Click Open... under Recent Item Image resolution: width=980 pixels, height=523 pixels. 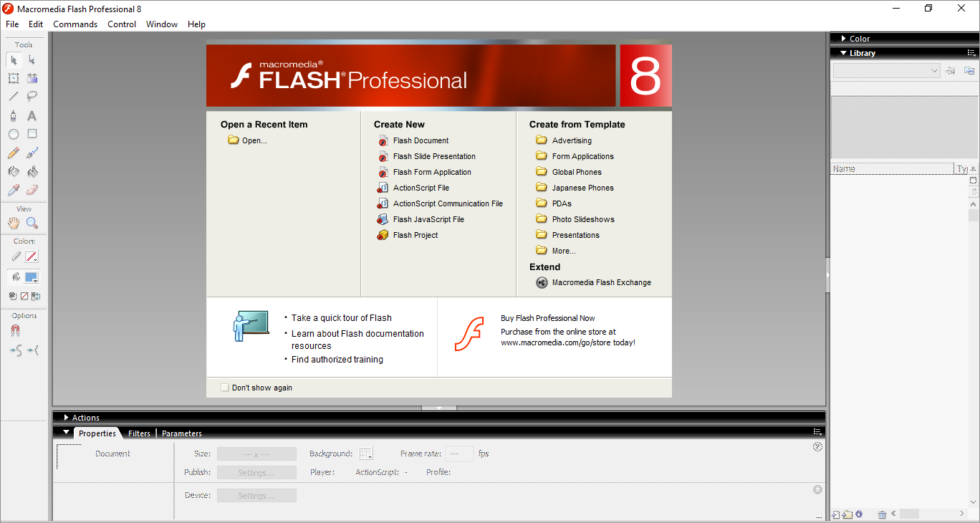pos(247,140)
